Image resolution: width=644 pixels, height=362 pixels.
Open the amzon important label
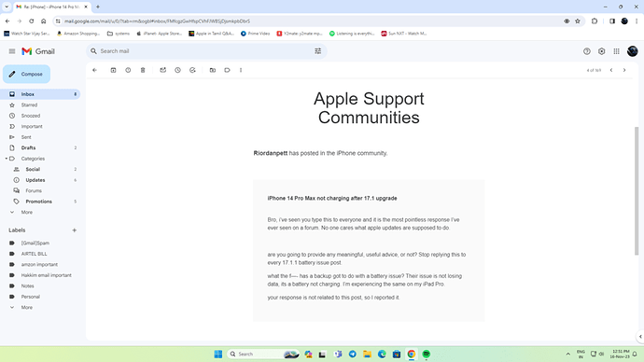coord(40,264)
